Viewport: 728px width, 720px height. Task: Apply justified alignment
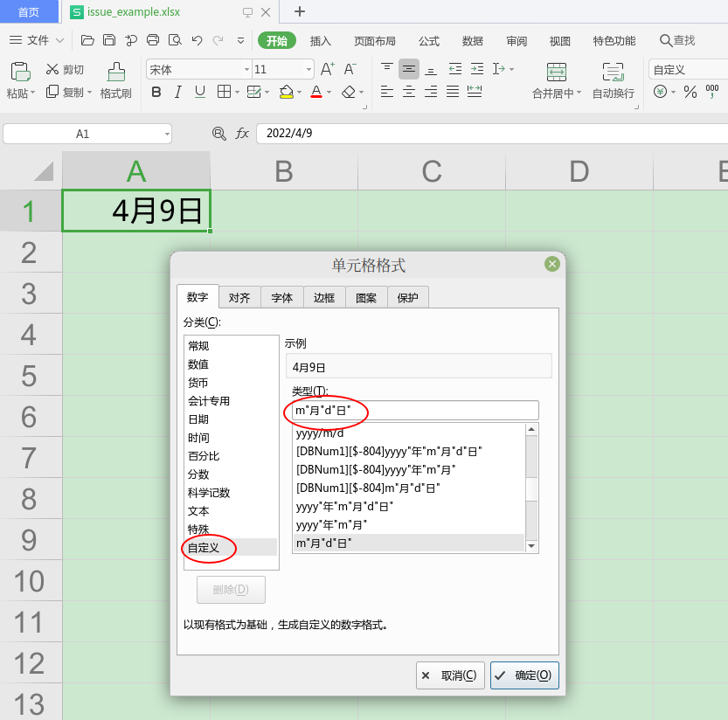pos(453,92)
